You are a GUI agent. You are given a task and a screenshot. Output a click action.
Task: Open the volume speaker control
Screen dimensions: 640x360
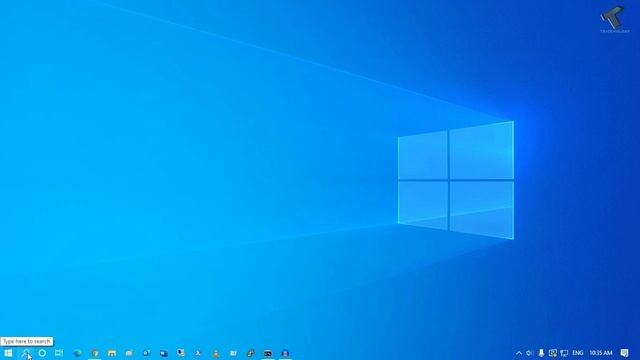pyautogui.click(x=529, y=353)
